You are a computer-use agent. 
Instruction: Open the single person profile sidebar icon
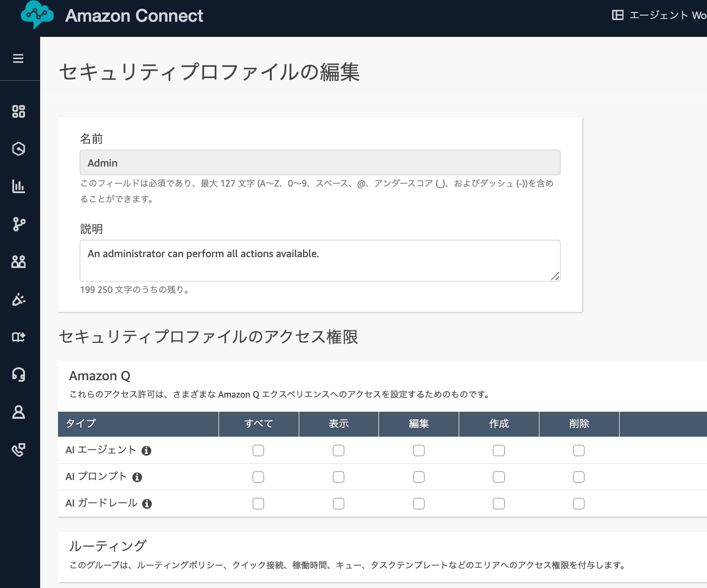click(18, 412)
